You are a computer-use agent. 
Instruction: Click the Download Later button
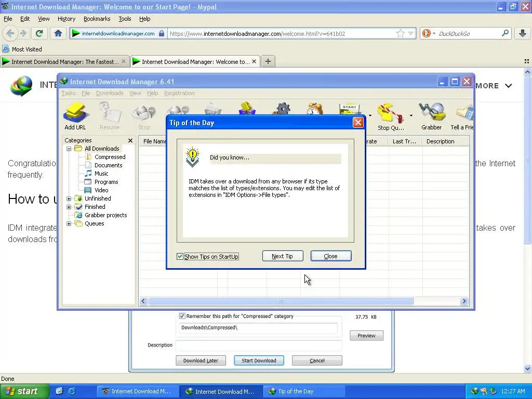click(201, 361)
